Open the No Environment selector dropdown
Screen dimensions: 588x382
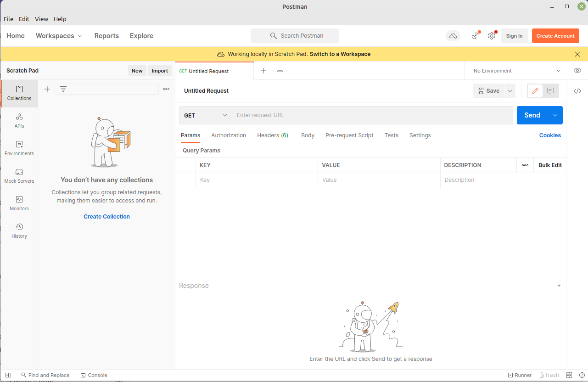517,71
